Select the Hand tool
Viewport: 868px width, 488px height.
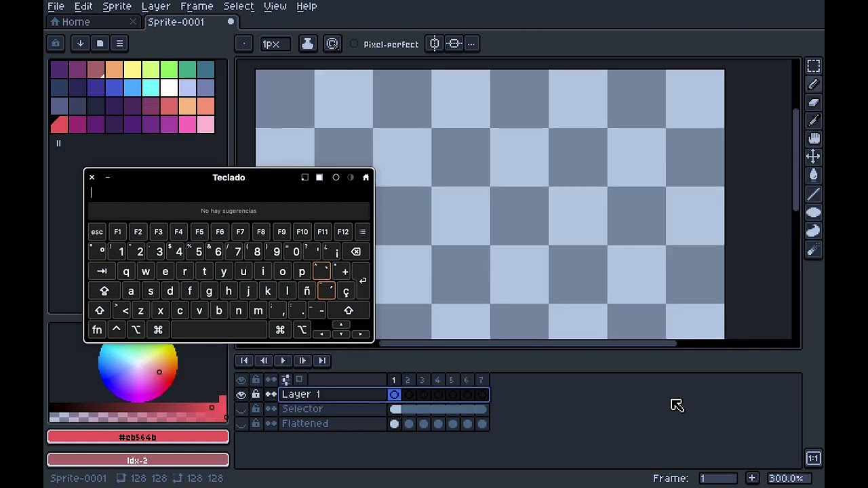click(x=813, y=139)
